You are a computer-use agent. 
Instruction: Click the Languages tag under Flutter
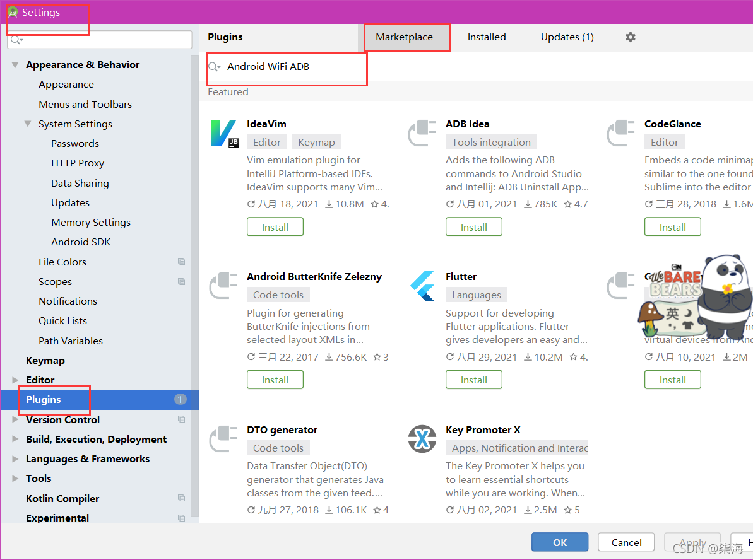tap(477, 295)
